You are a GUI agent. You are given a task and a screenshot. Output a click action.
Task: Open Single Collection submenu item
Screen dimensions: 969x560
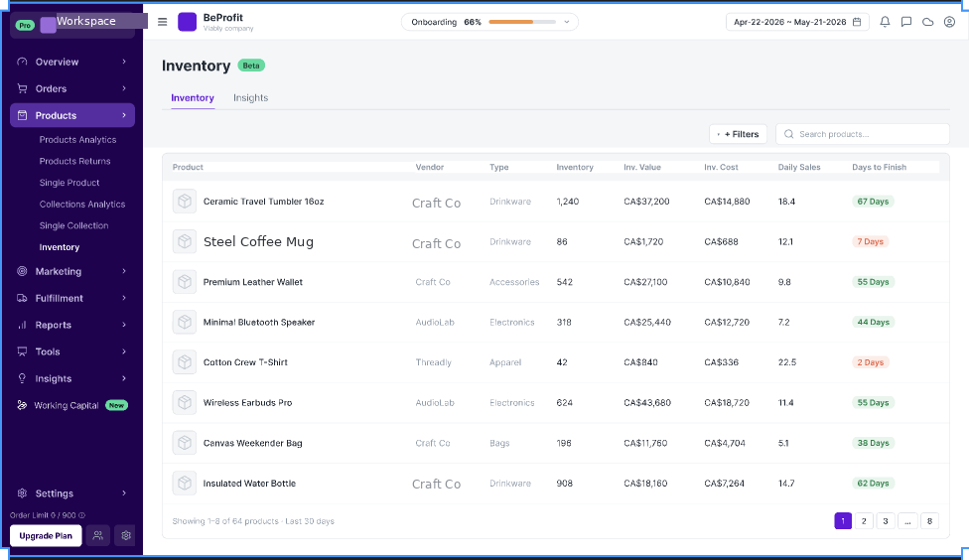tap(73, 225)
